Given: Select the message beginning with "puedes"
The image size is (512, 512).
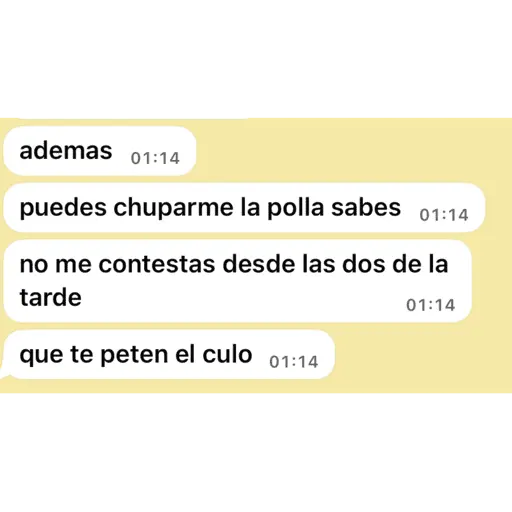Looking at the screenshot, I should pos(244,207).
